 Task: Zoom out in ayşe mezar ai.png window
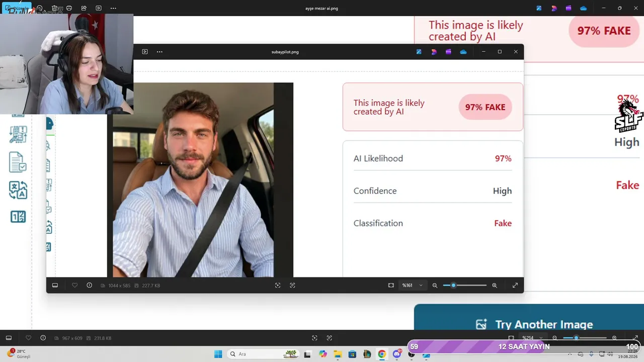(x=555, y=338)
